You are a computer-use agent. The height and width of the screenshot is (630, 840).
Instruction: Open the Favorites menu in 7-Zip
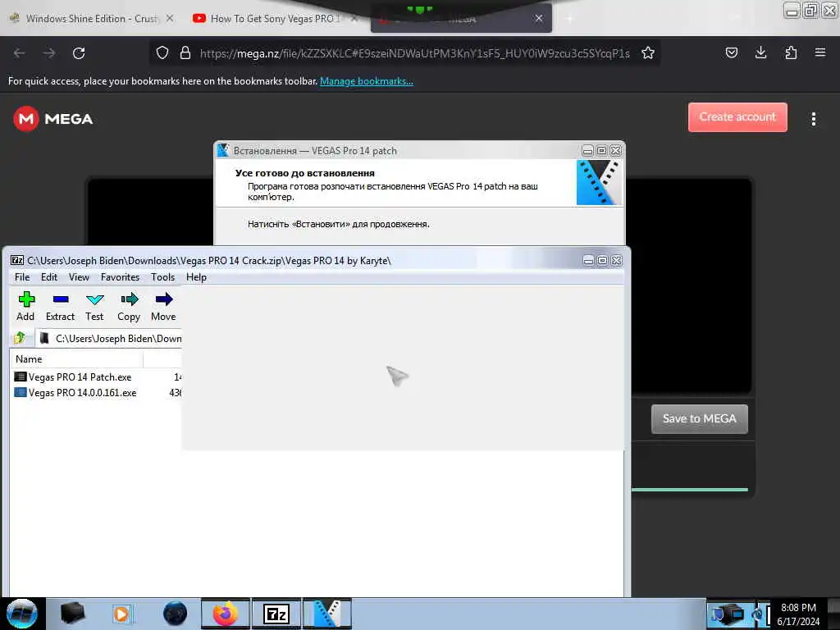(x=120, y=277)
